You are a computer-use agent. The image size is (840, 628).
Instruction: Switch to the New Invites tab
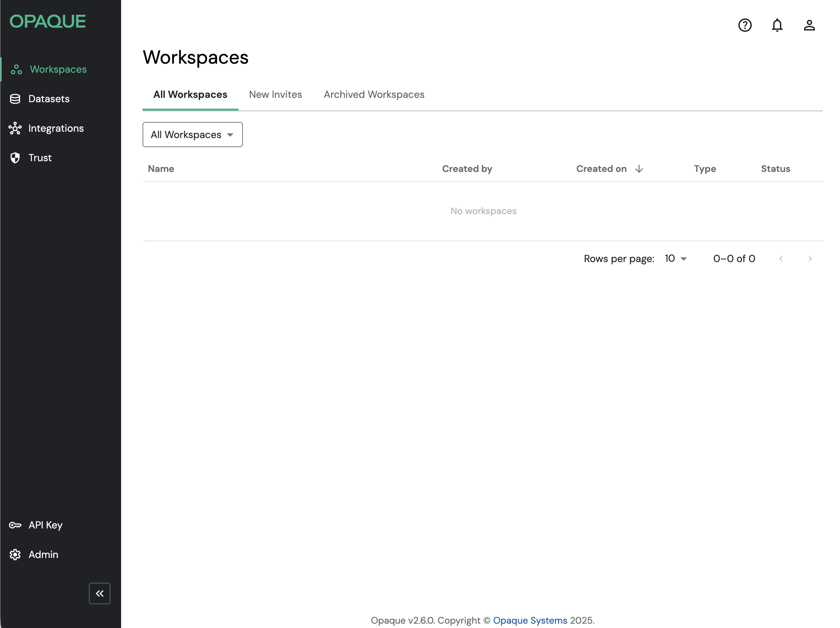pos(275,95)
